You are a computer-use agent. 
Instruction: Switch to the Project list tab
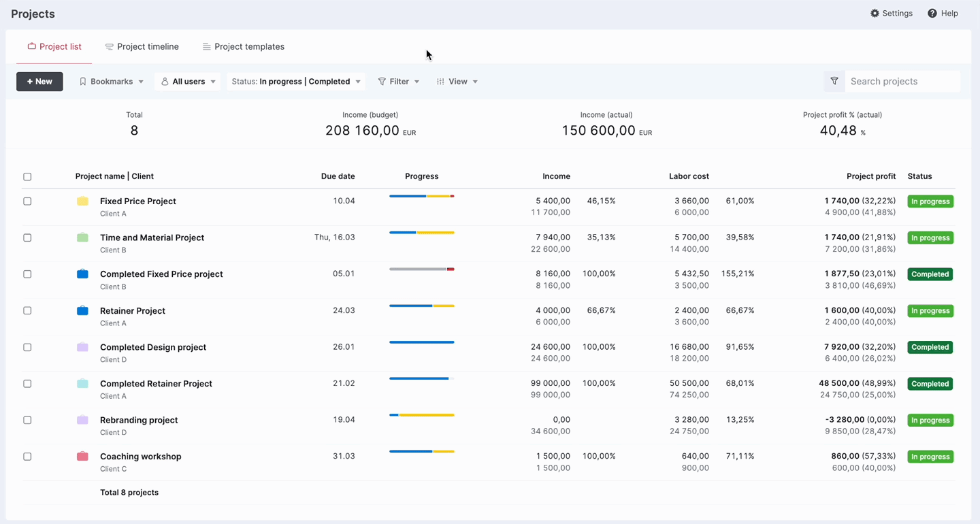[x=54, y=47]
